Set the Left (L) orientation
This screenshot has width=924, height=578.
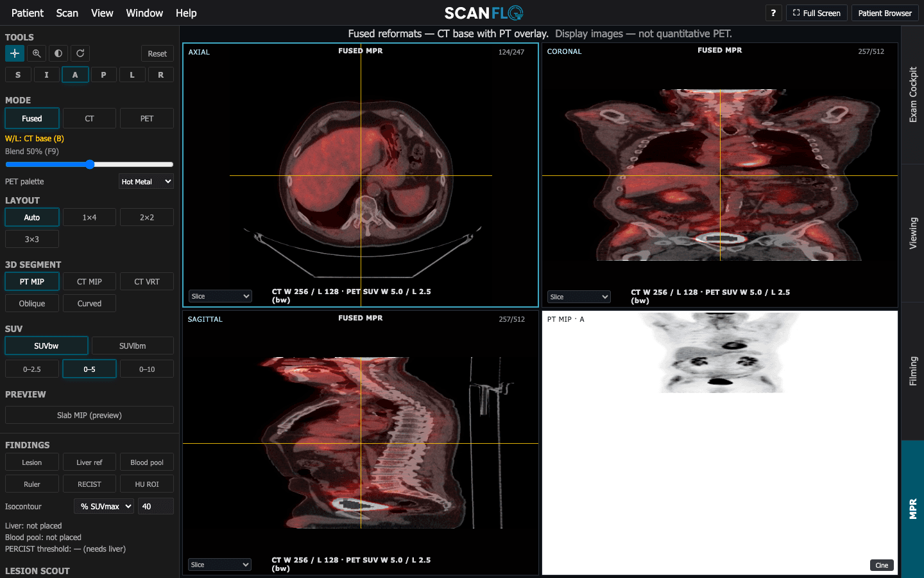[132, 75]
